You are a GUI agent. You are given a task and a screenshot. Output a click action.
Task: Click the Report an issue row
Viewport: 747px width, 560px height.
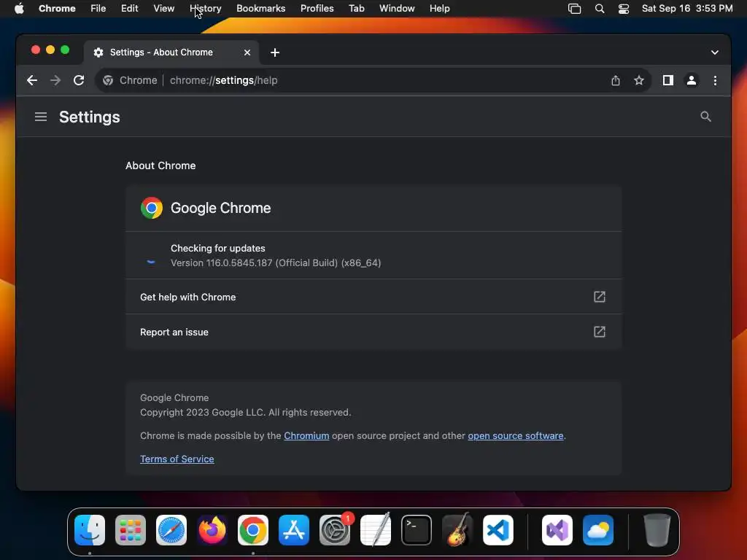pyautogui.click(x=374, y=332)
